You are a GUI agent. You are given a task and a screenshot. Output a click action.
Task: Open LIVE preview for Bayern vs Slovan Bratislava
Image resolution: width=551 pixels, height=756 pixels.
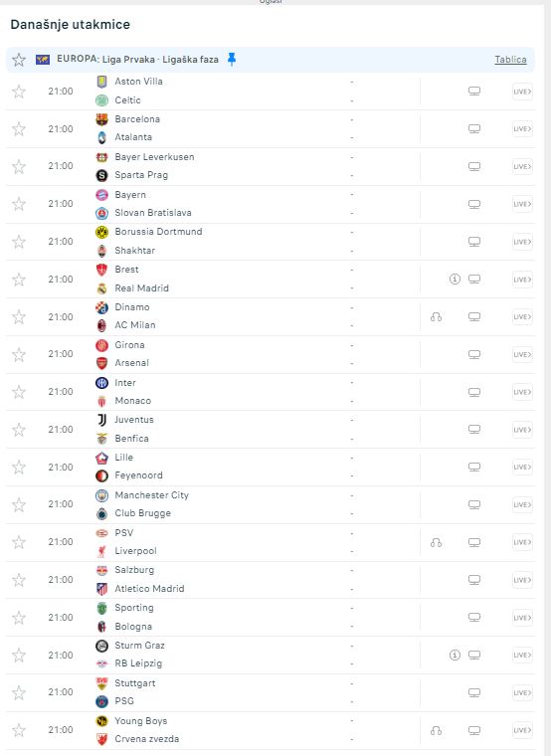(x=522, y=204)
